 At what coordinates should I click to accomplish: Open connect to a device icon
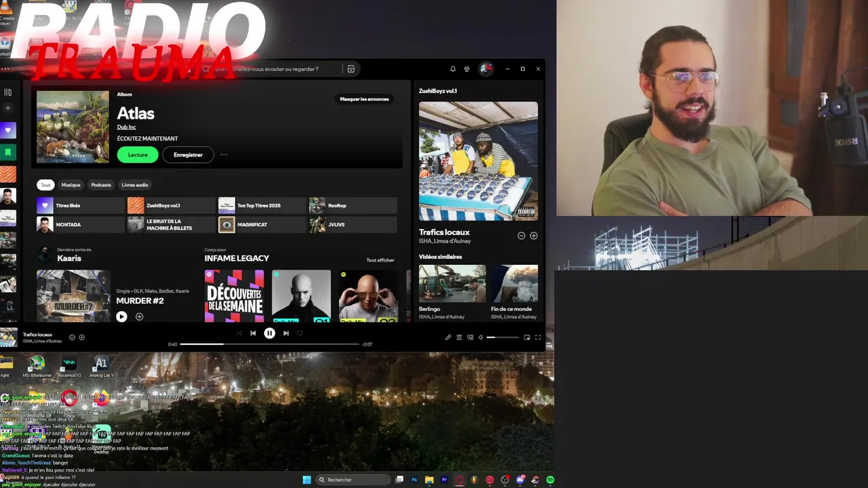[x=470, y=337]
